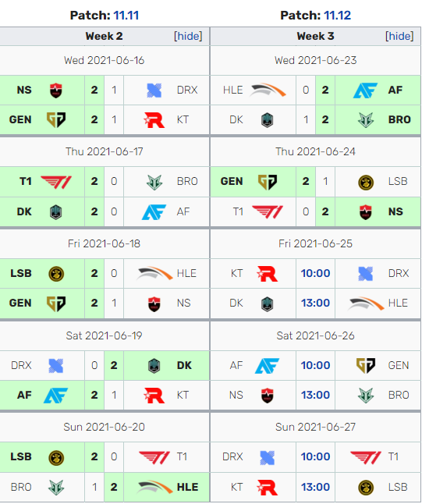Screen dimensions: 422x504
Task: Click the Nongshim logo beside NS on 2021-06-16
Action: click(56, 91)
